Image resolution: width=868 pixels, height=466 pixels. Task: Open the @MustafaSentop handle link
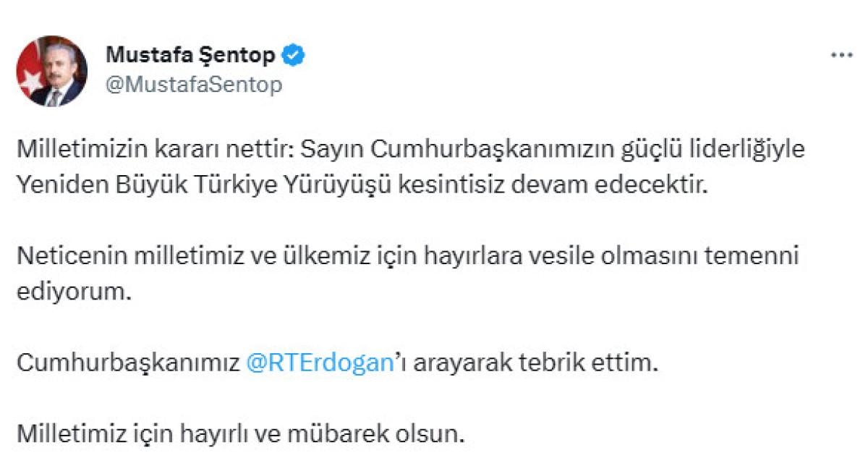coord(194,85)
